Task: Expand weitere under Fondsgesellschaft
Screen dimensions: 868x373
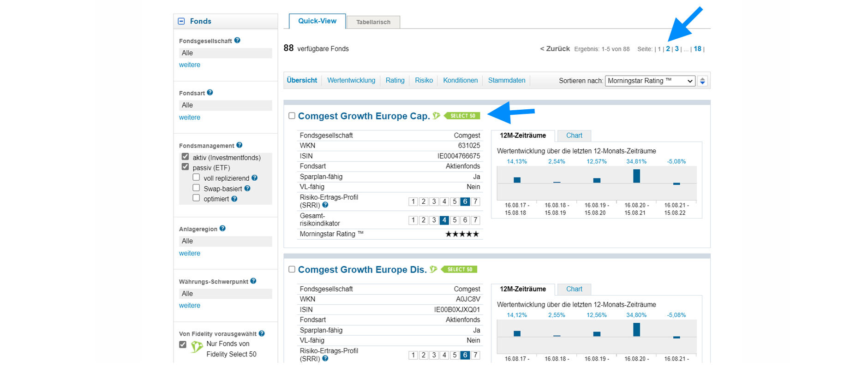Action: [190, 65]
